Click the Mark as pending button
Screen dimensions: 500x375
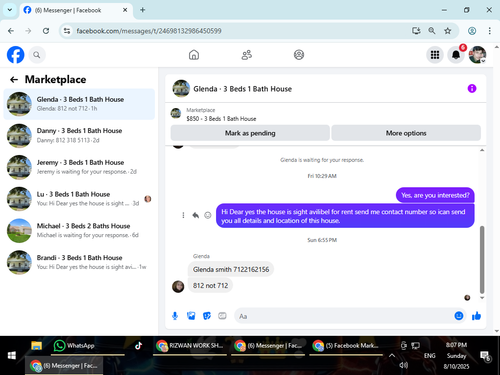(250, 133)
